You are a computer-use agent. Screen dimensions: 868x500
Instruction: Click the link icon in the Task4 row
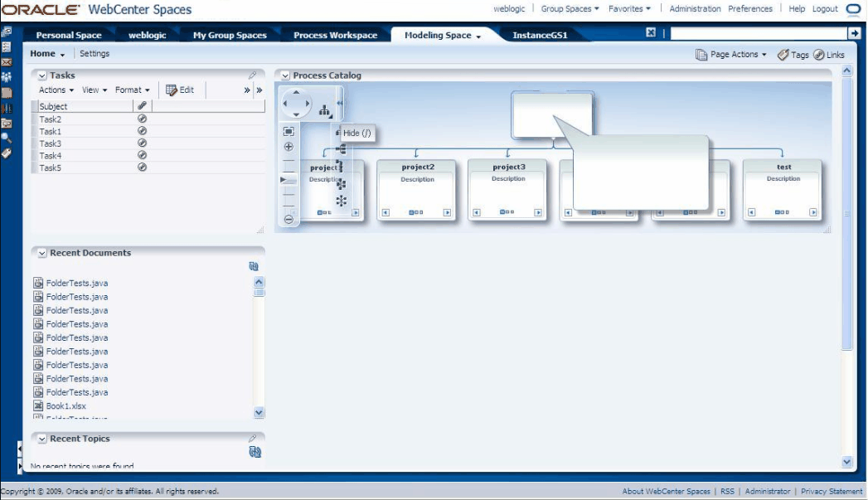[143, 155]
